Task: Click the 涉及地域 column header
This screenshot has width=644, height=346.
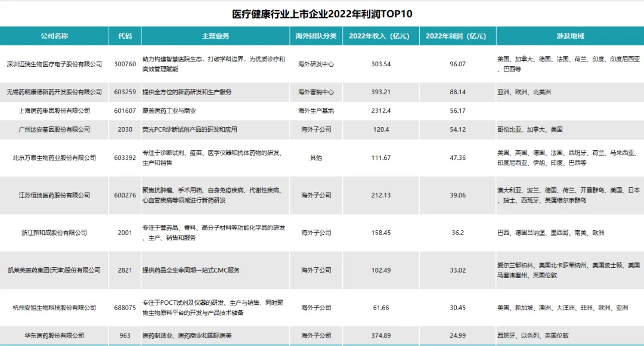Action: (570, 36)
